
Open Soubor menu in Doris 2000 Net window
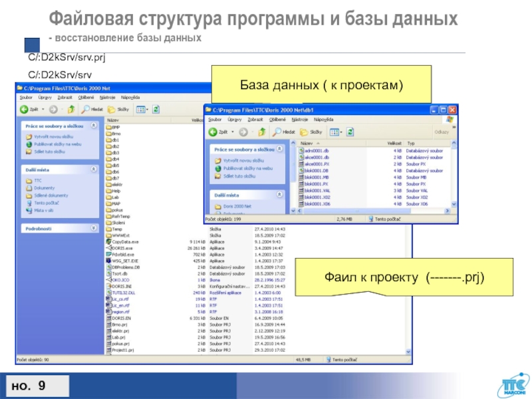26,97
